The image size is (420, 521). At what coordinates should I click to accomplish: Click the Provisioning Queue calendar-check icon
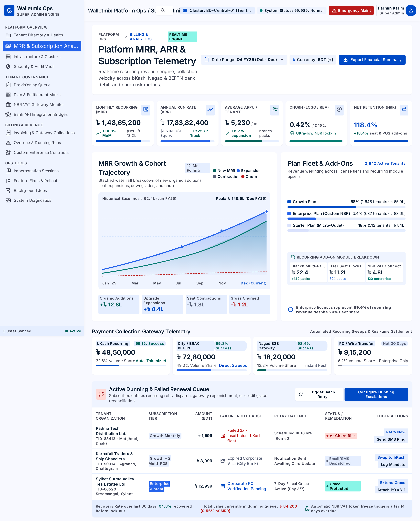coord(8,85)
